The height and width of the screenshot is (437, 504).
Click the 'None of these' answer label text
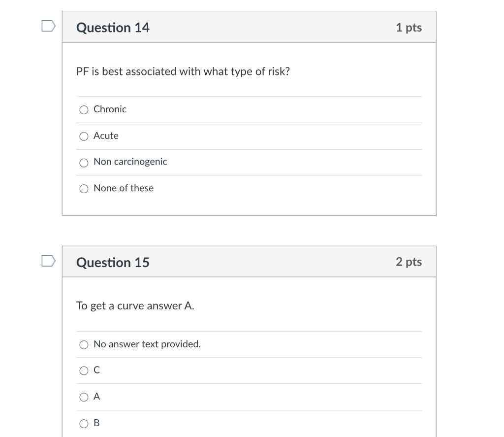123,188
